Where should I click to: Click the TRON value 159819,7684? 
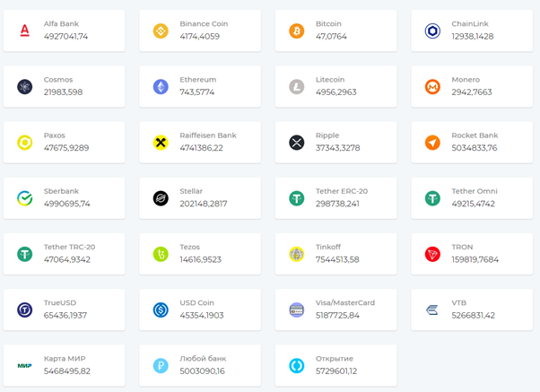[x=475, y=259]
